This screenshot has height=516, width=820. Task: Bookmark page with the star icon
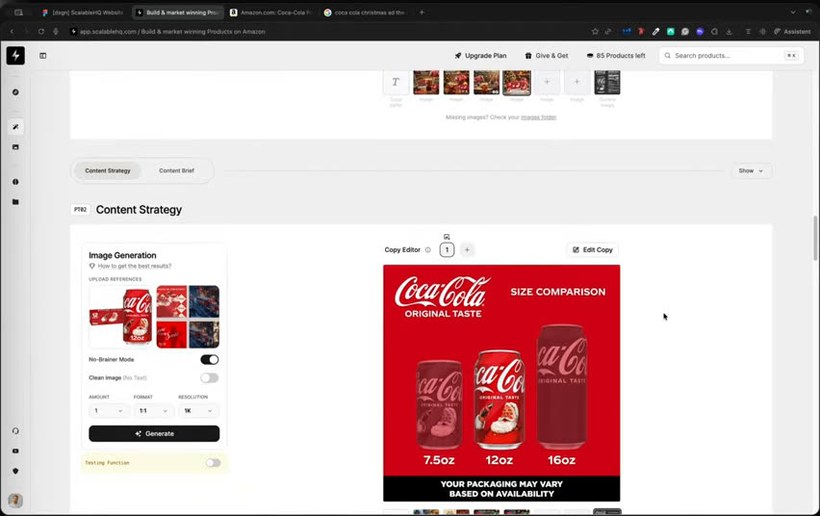595,31
